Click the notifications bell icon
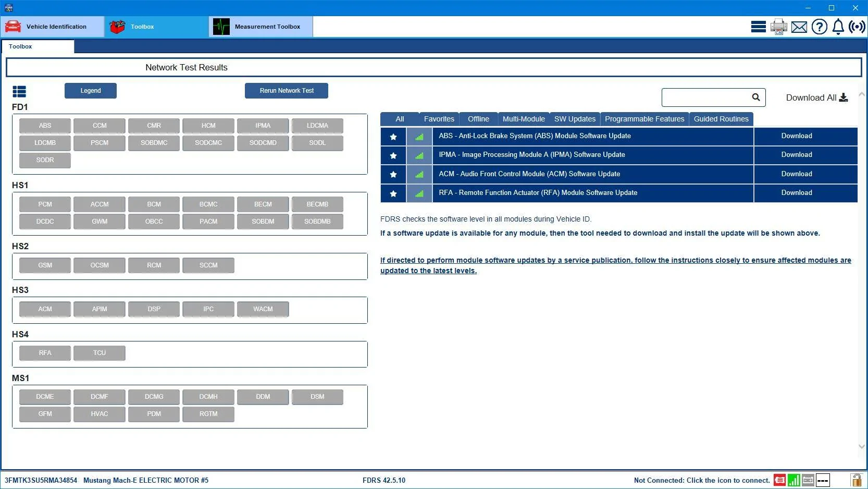Screen dimensions: 868x489 coord(838,27)
